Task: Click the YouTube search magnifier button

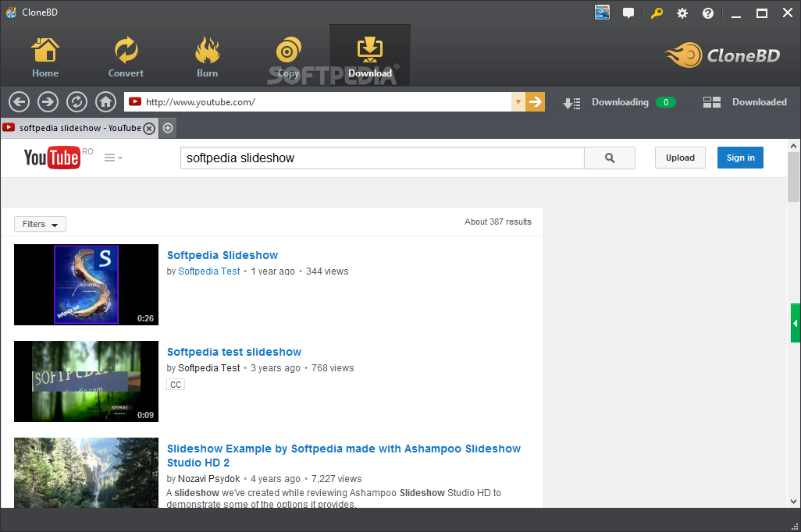Action: pos(610,158)
